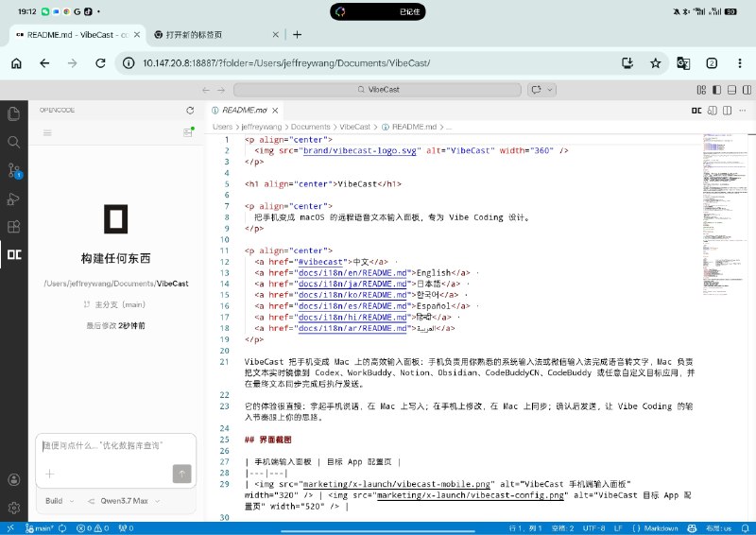Toggle the bottom panel visibility
The width and height of the screenshot is (756, 535).
tap(731, 90)
